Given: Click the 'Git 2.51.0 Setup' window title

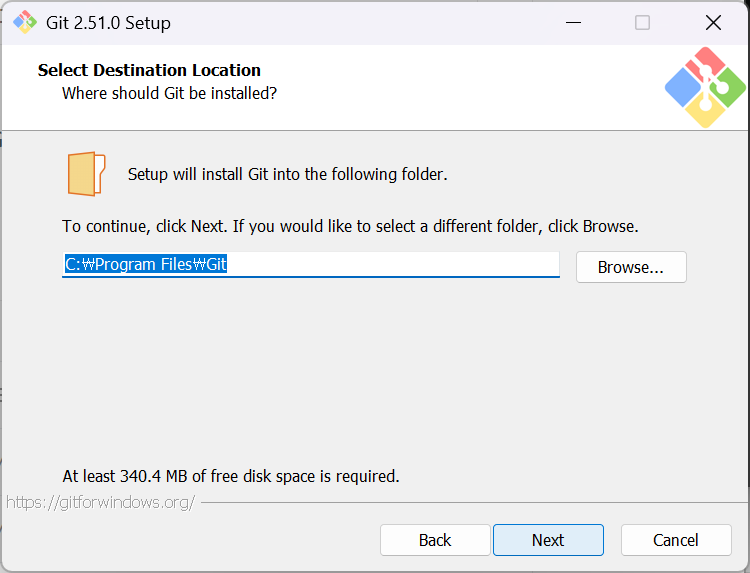Looking at the screenshot, I should click(108, 22).
